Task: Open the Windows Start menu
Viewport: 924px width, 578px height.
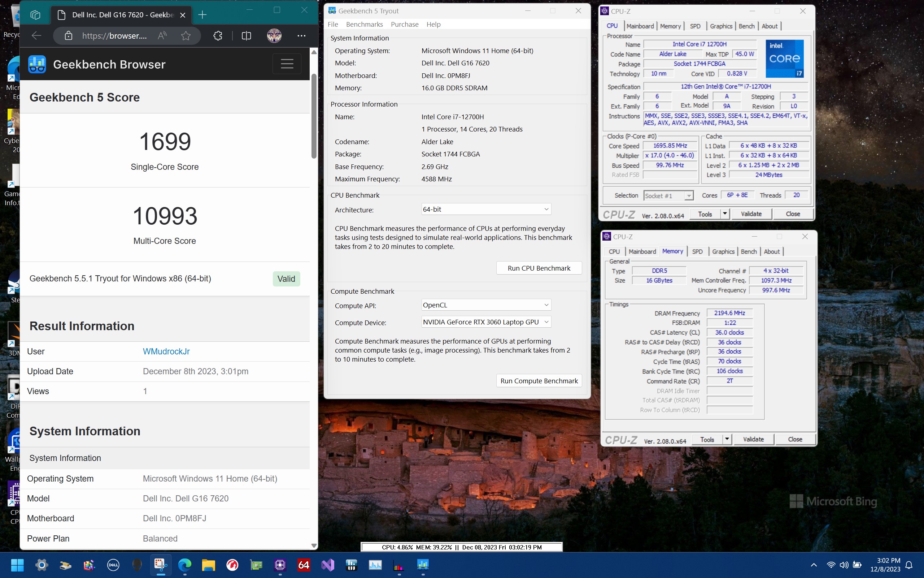Action: [18, 565]
